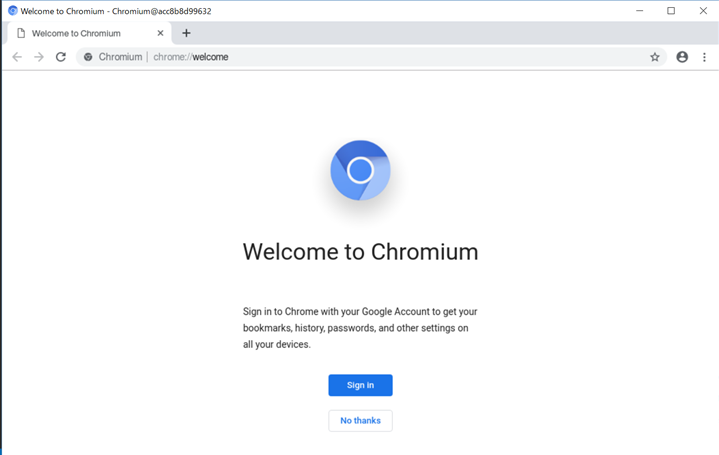719x455 pixels.
Task: Open a new tab with the plus button
Action: 186,33
